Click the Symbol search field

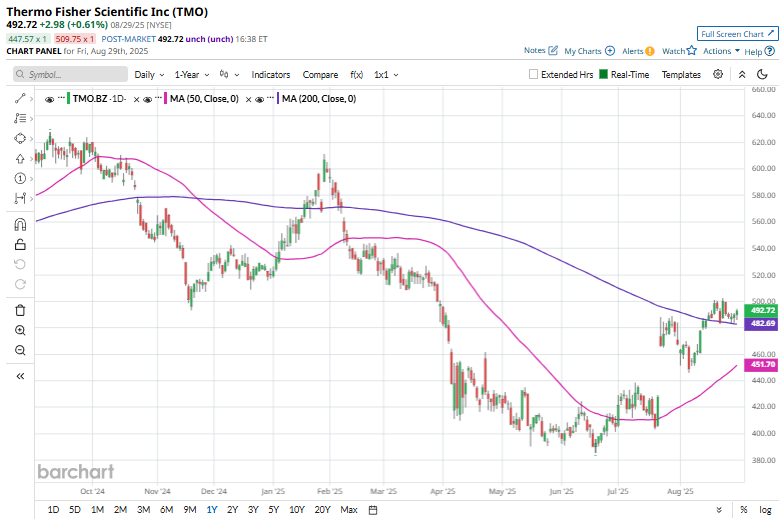(70, 74)
